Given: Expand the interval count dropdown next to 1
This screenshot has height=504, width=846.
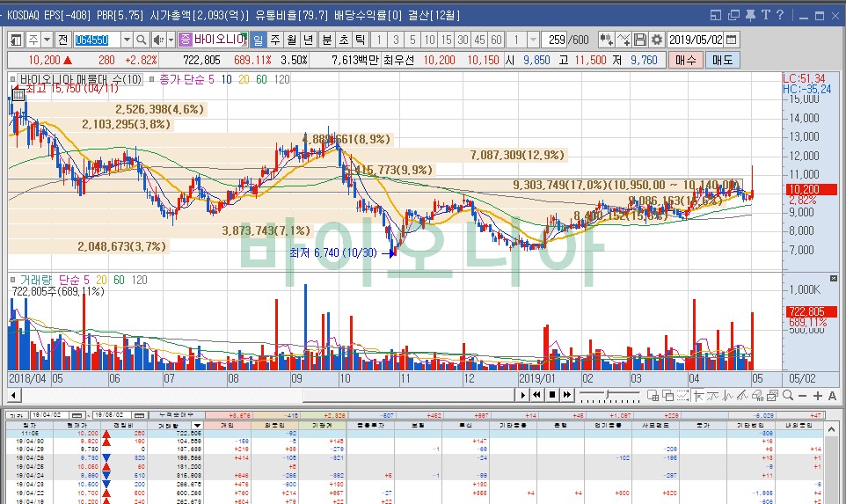Looking at the screenshot, I should coord(534,40).
